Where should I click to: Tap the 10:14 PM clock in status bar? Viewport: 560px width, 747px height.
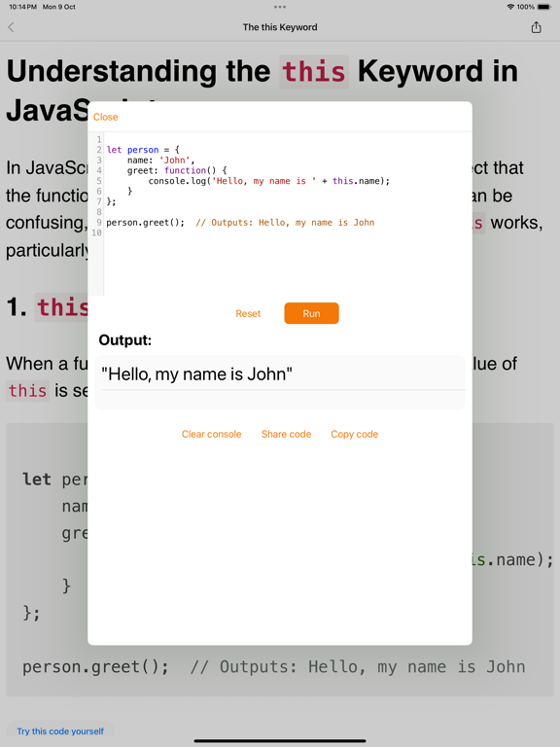23,7
